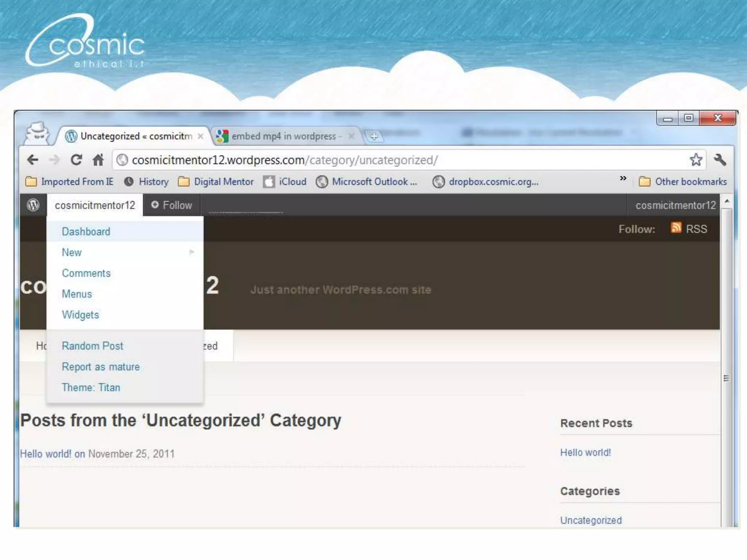Close the 'embed mp4 in wordpress' tab

click(351, 136)
